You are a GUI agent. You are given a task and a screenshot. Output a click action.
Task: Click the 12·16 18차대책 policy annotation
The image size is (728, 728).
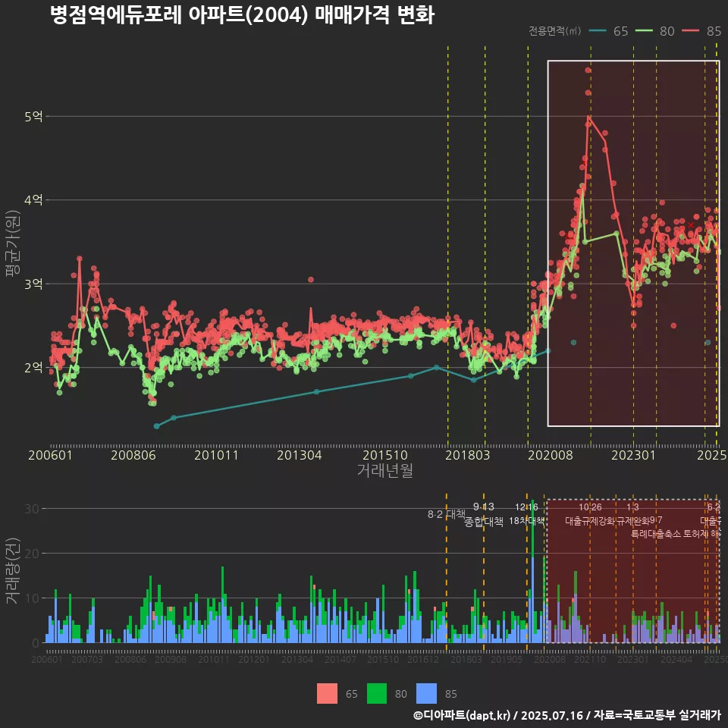point(526,514)
